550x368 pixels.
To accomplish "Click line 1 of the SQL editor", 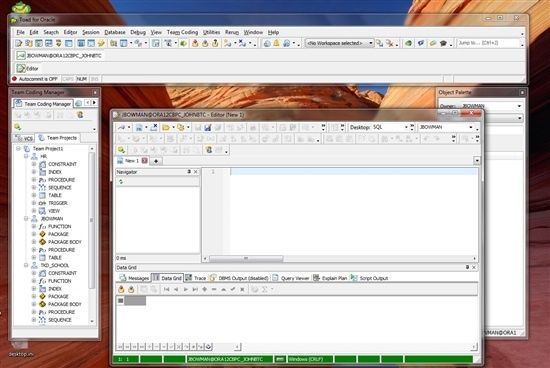I will point(354,172).
